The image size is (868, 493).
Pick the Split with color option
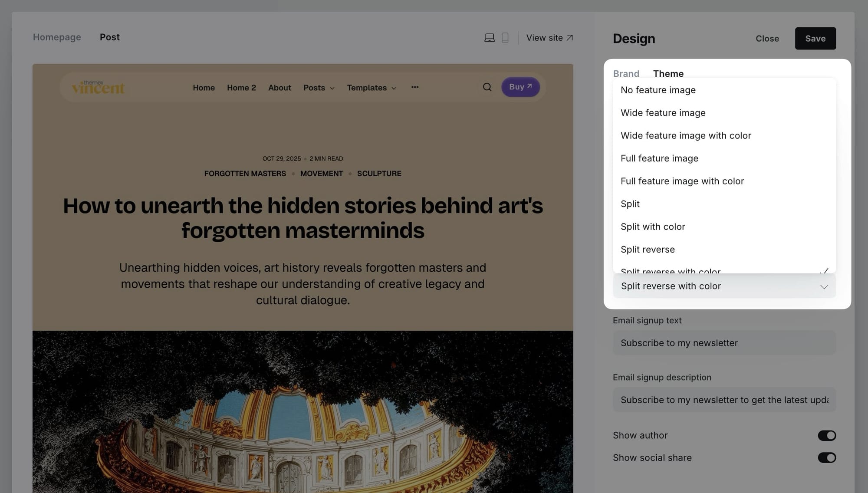(x=652, y=227)
